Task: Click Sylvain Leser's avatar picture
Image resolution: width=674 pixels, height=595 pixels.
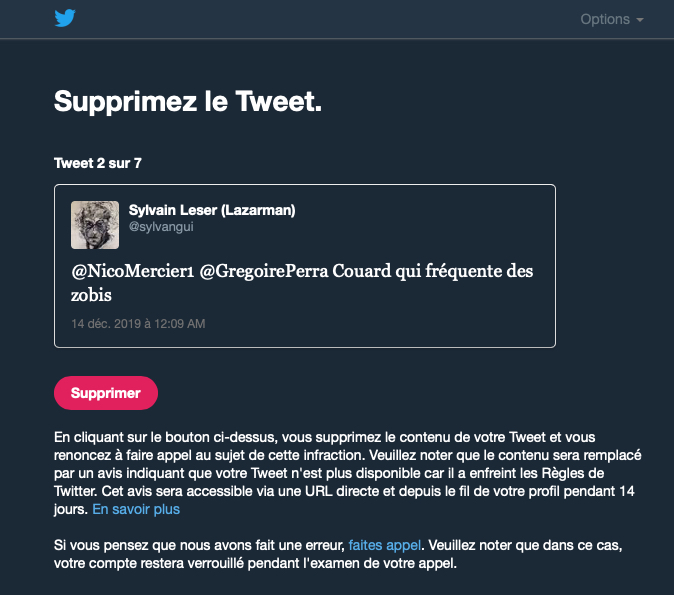Action: [x=95, y=225]
